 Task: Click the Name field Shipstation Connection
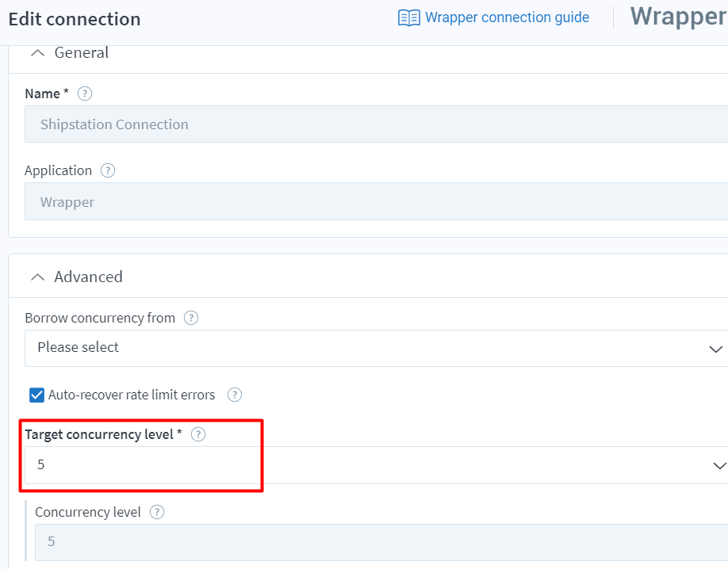coord(376,124)
